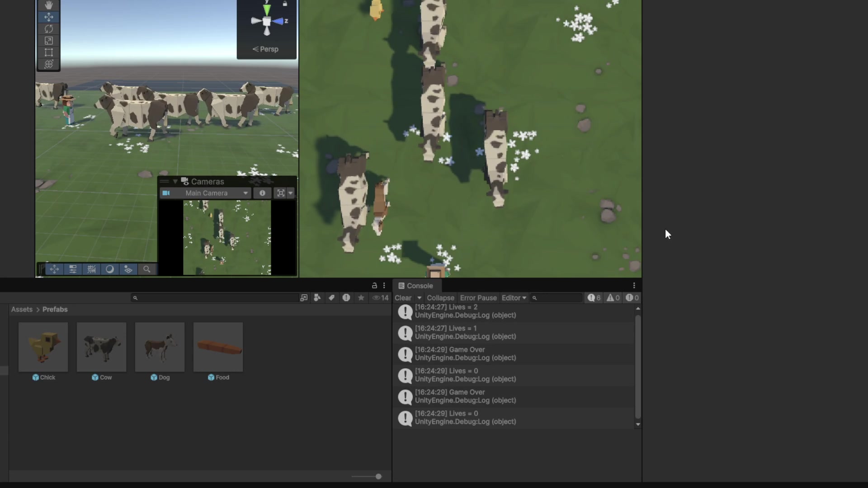868x488 pixels.
Task: Select the Move tool in scene toolbar
Action: click(x=49, y=17)
